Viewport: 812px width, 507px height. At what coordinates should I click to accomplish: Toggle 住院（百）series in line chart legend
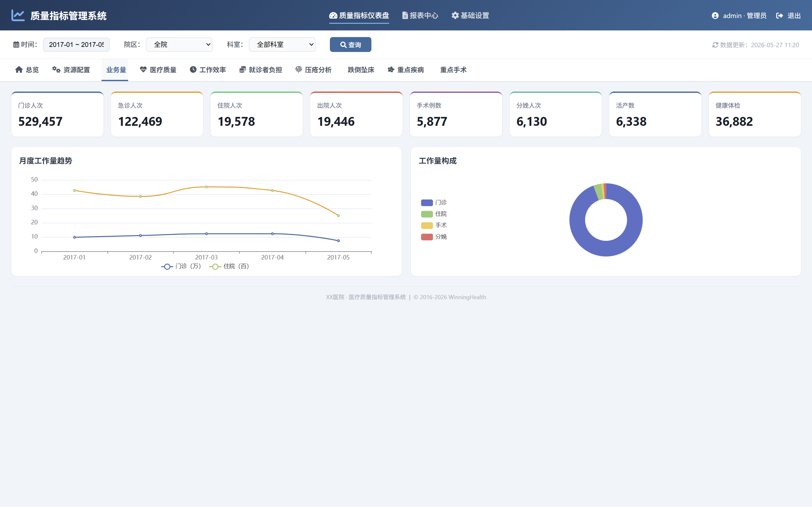230,266
